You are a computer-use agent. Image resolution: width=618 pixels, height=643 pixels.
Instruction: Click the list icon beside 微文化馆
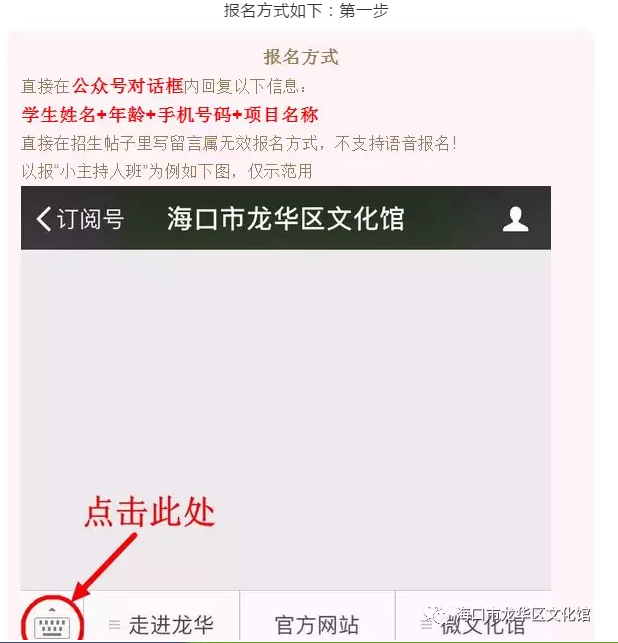click(x=426, y=625)
